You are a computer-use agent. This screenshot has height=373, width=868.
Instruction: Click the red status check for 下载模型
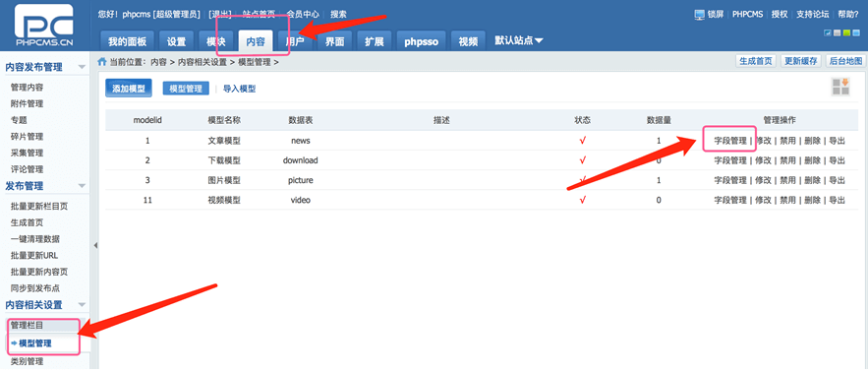[x=582, y=160]
